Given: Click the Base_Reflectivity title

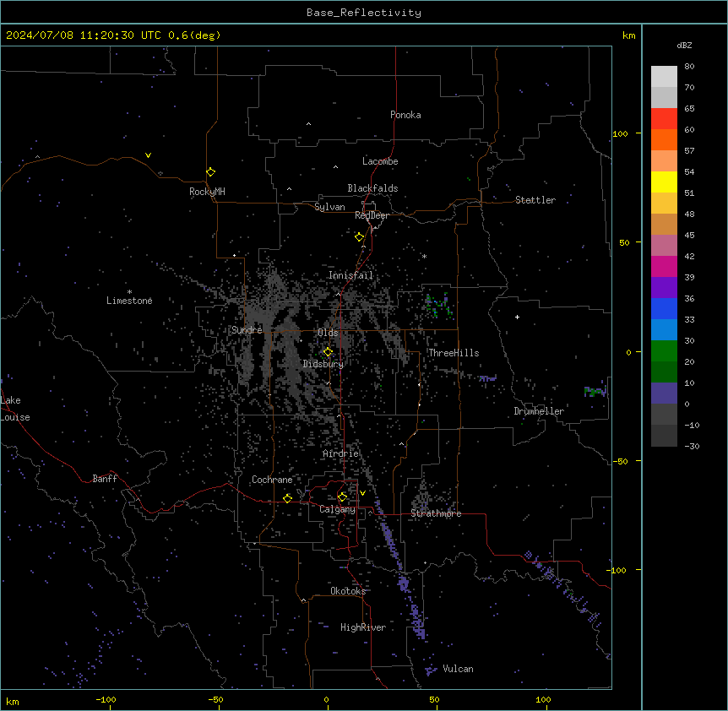Looking at the screenshot, I should point(364,13).
